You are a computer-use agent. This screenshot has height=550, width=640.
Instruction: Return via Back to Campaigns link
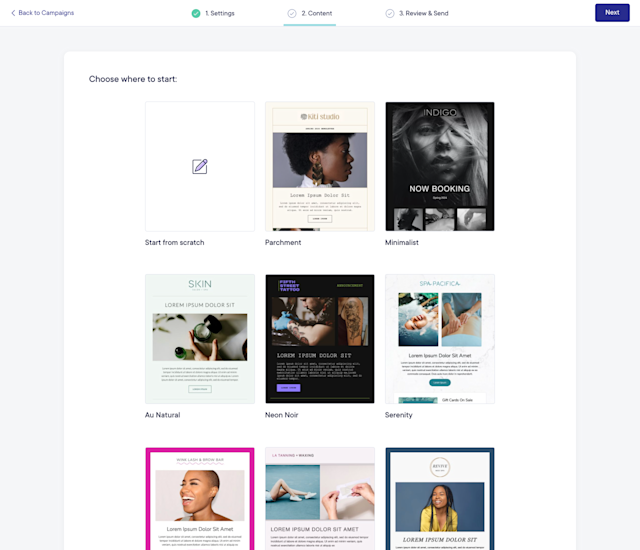[x=46, y=13]
